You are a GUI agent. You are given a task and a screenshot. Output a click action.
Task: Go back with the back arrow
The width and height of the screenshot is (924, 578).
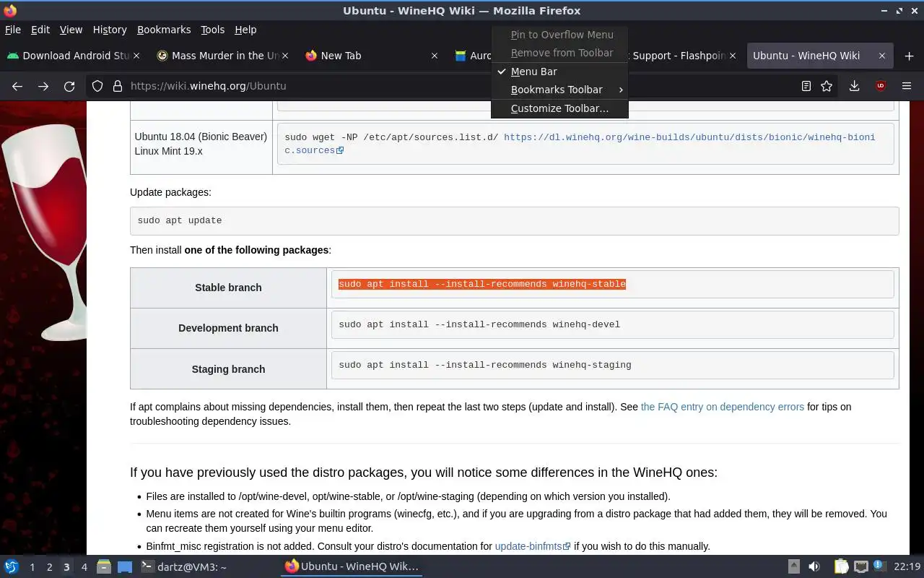click(17, 86)
